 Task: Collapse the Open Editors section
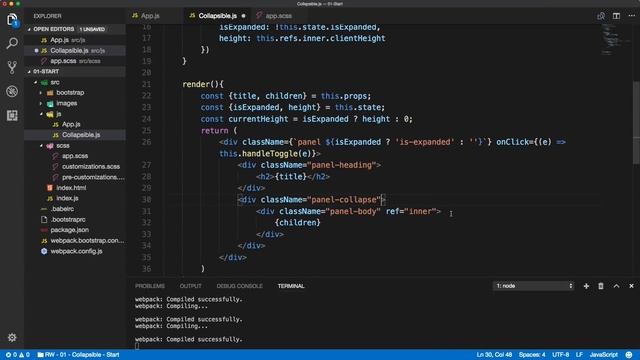tap(29, 29)
